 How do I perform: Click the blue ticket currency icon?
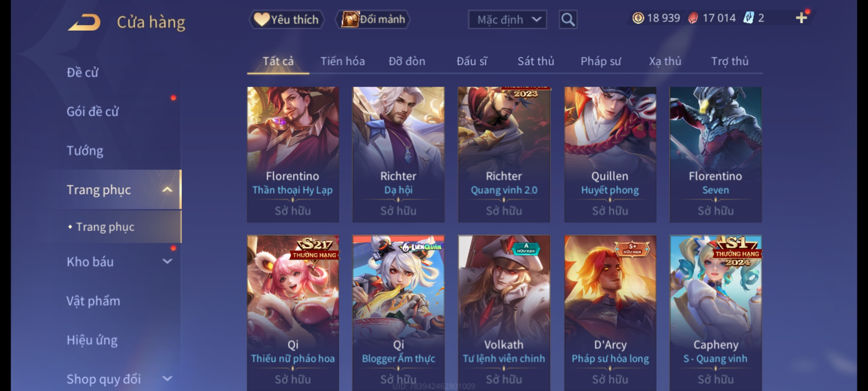coord(748,18)
